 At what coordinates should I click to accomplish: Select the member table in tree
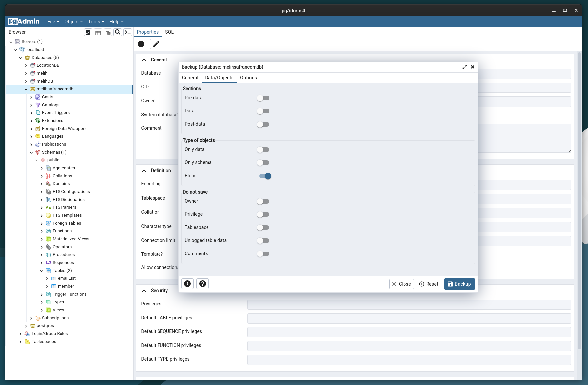[x=66, y=286]
